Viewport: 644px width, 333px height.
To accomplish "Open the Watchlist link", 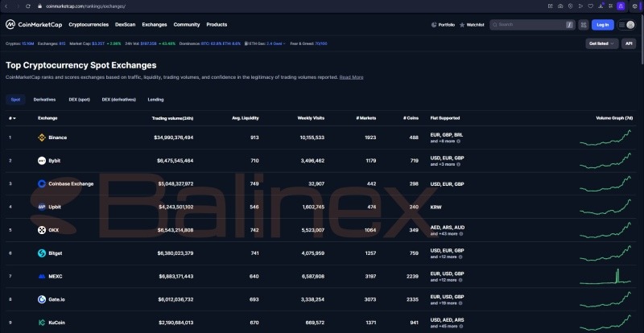I will 475,25.
